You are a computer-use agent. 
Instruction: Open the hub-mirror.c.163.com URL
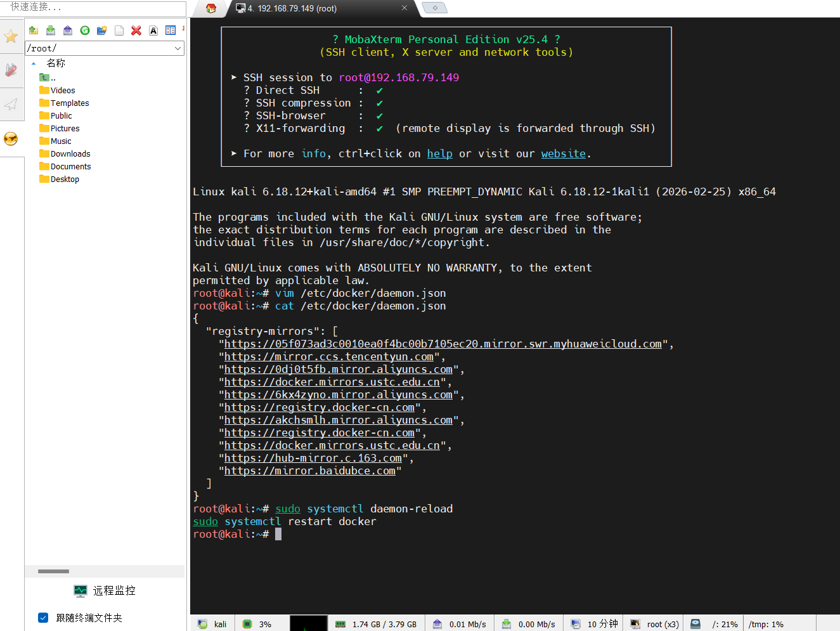click(313, 458)
